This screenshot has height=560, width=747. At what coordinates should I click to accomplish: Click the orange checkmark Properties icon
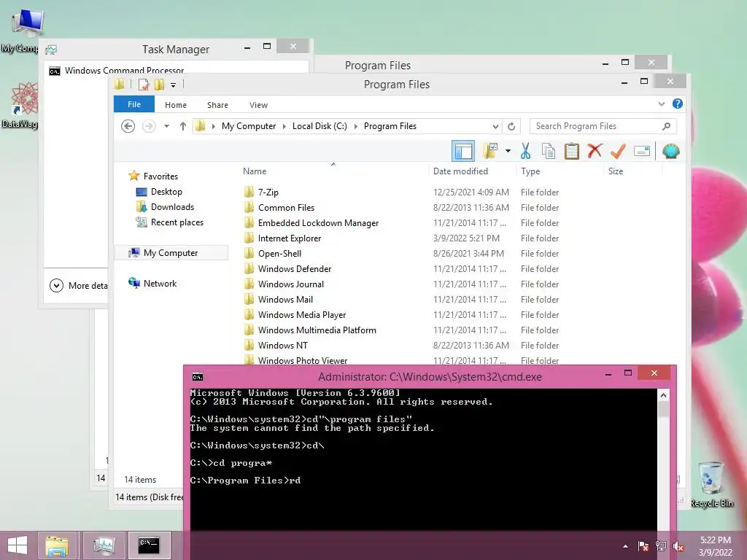(618, 151)
